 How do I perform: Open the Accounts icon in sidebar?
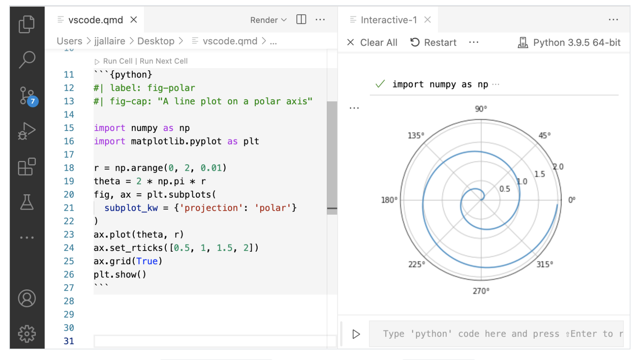coord(27,299)
